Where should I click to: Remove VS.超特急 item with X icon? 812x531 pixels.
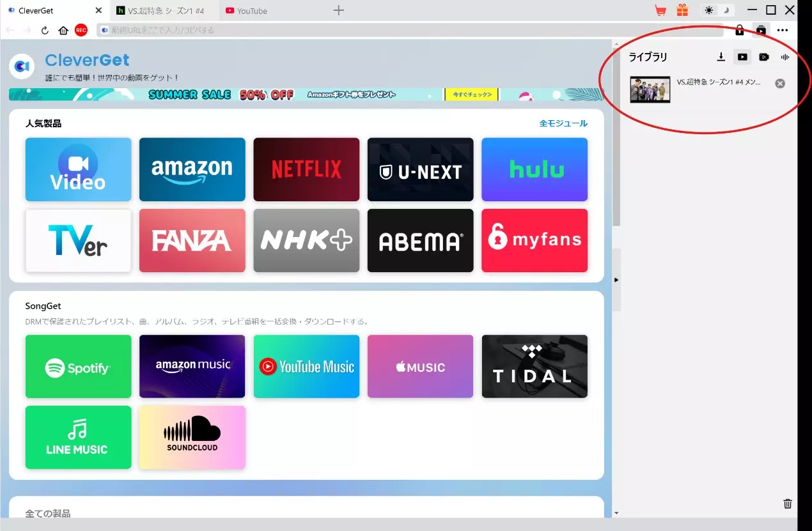(780, 83)
